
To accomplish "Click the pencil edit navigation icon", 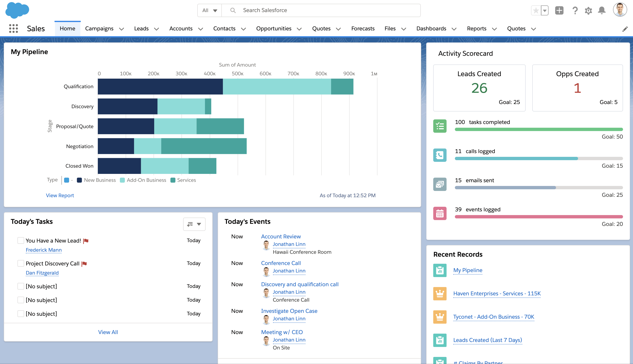I will [x=625, y=29].
